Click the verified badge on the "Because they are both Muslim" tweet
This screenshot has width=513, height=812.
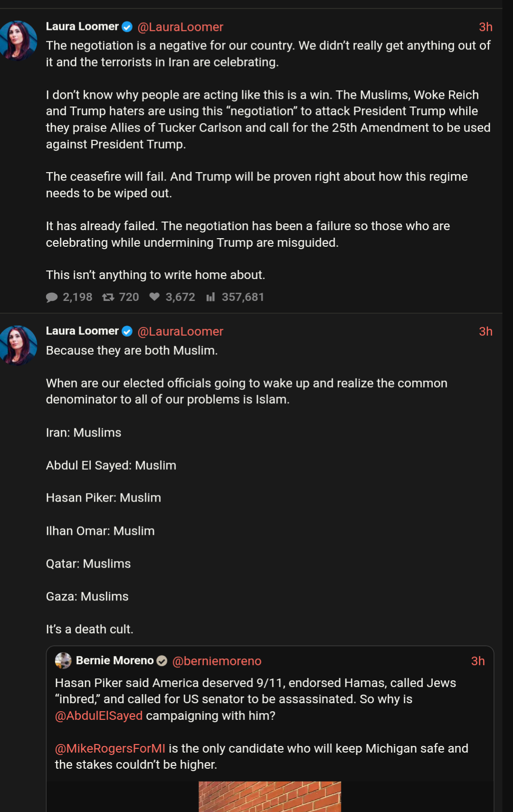pos(127,331)
